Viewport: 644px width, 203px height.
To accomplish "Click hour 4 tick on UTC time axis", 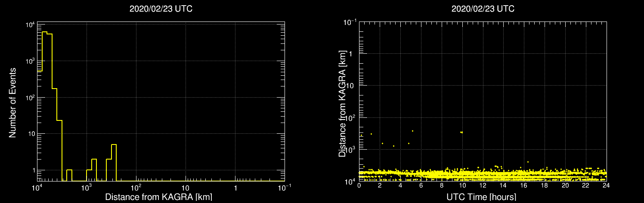I will tap(401, 185).
